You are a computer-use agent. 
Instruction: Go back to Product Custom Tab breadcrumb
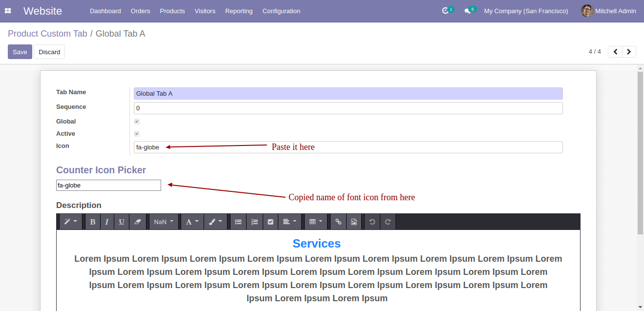point(47,34)
